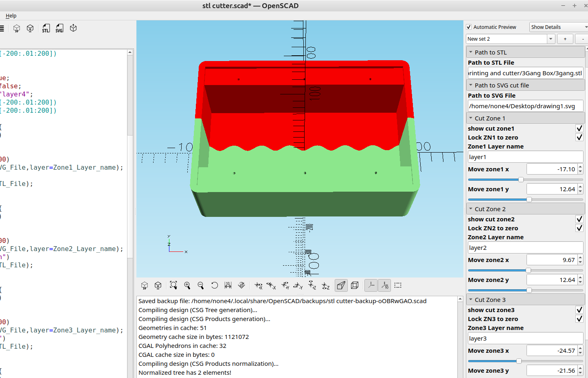Click the hamburger lines icon in editor toolbar

2,28
